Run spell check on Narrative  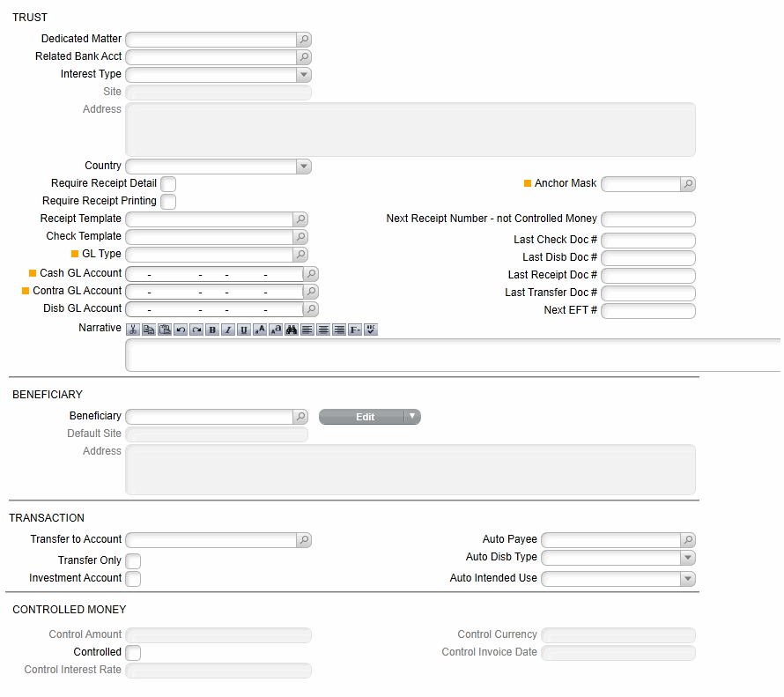click(371, 330)
